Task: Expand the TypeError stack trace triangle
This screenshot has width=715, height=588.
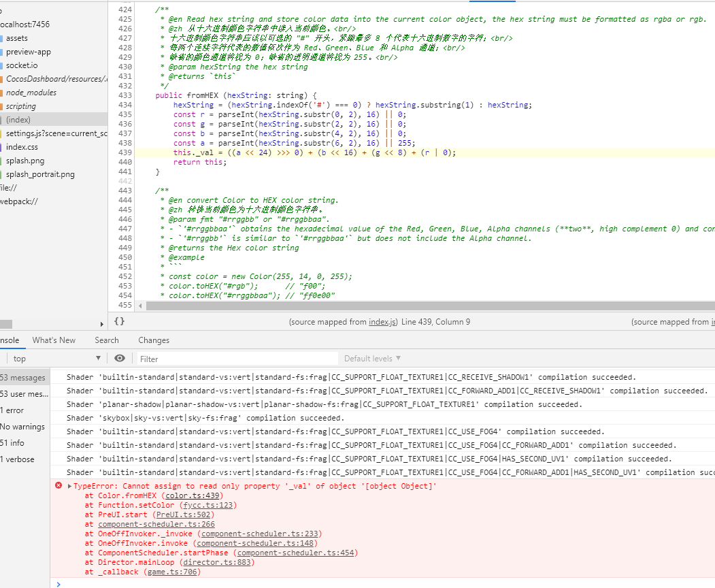Action: pos(69,487)
